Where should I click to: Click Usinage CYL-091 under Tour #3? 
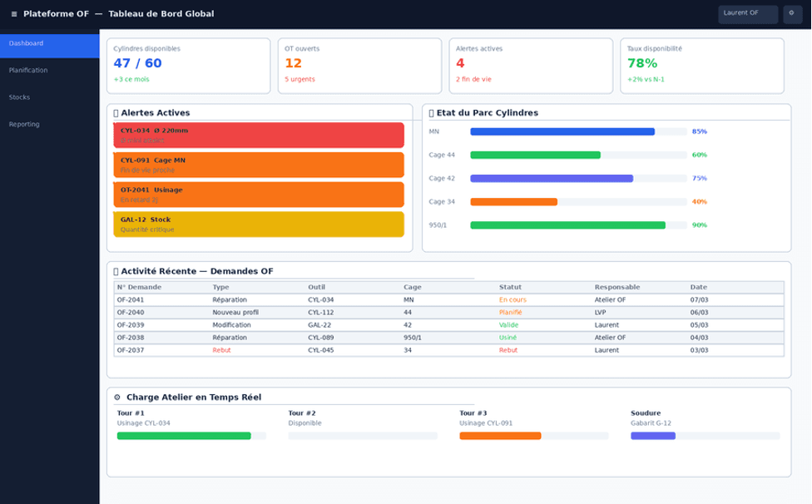[486, 423]
